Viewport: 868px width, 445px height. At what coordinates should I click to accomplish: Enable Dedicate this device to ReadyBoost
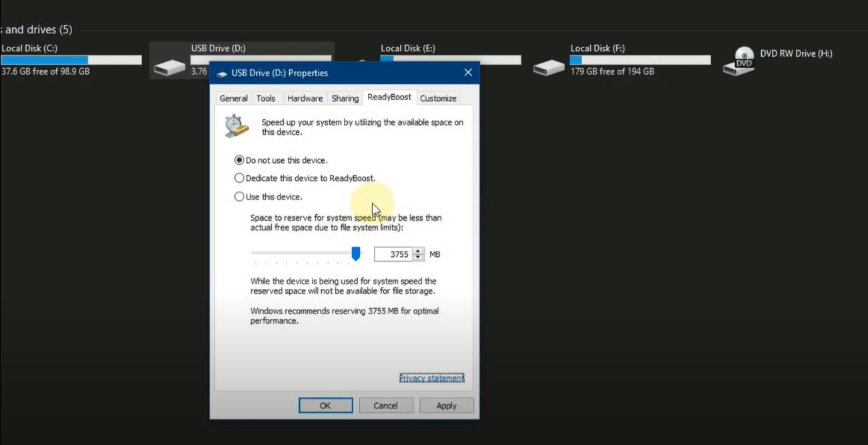239,177
